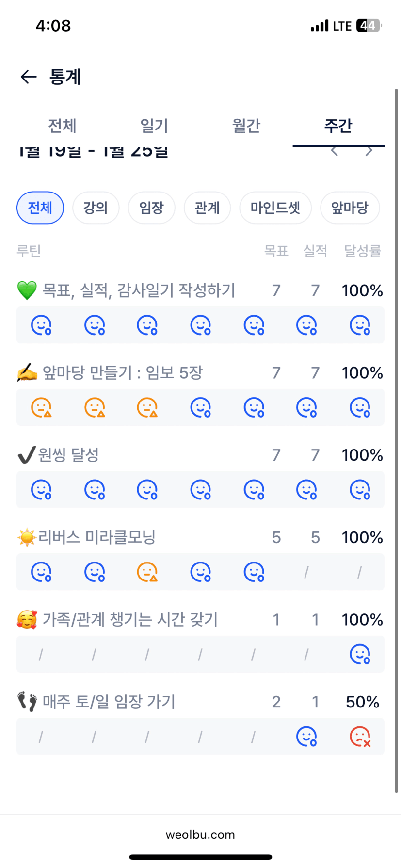Open the 일기 tab

click(154, 126)
